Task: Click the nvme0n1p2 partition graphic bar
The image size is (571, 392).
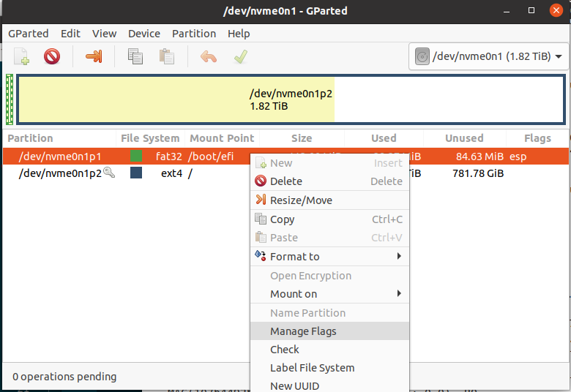Action: click(x=291, y=99)
